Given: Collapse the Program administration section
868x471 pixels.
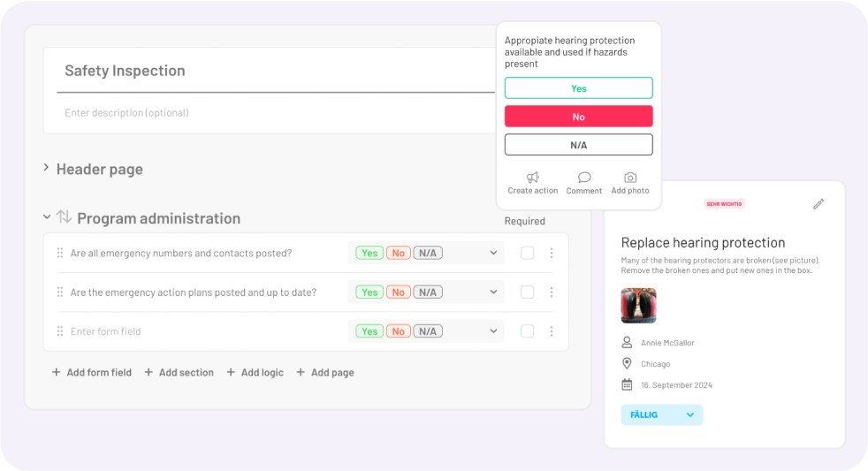Looking at the screenshot, I should click(46, 217).
